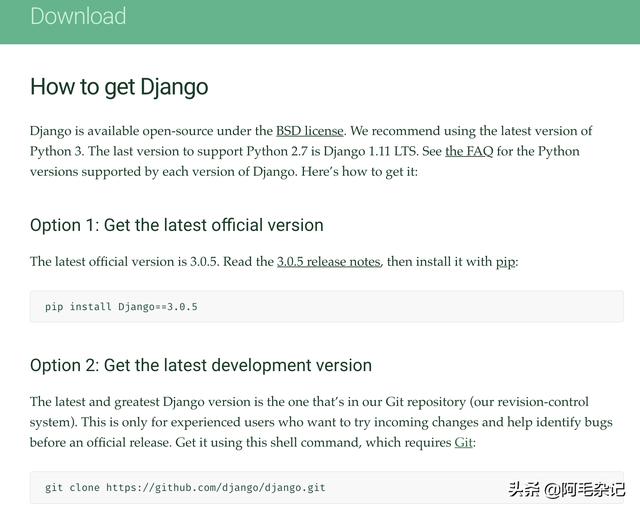This screenshot has height=512, width=640.
Task: Click the git clone github command code line
Action: pos(185,488)
